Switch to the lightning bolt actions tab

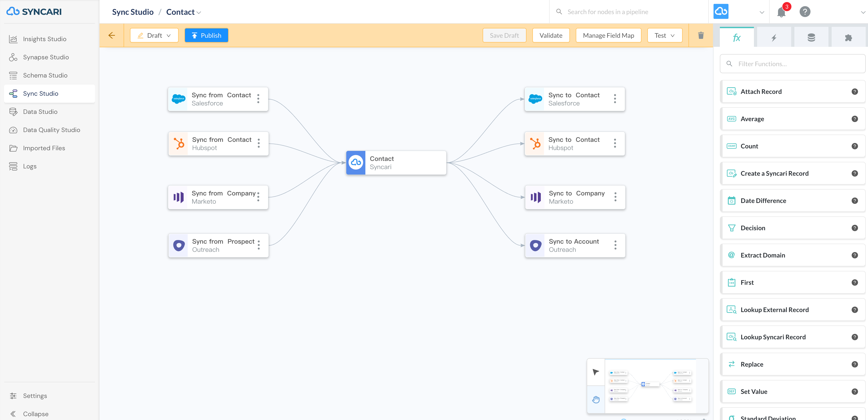[774, 37]
